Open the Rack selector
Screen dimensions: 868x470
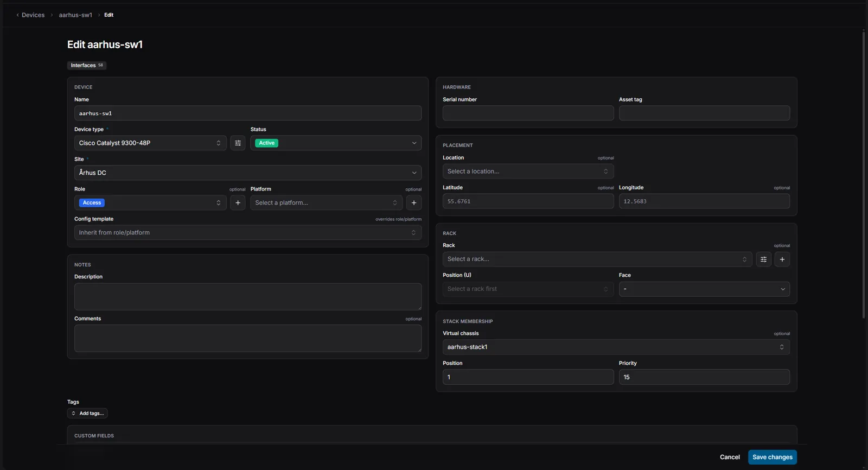click(597, 259)
